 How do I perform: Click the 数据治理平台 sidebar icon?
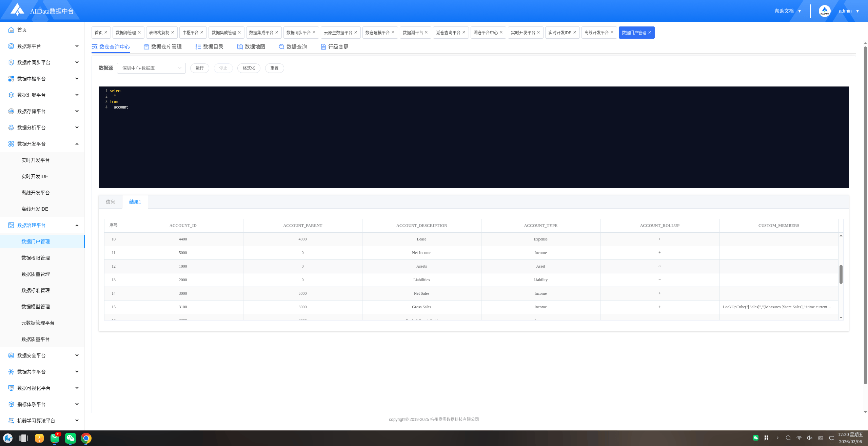coord(11,225)
